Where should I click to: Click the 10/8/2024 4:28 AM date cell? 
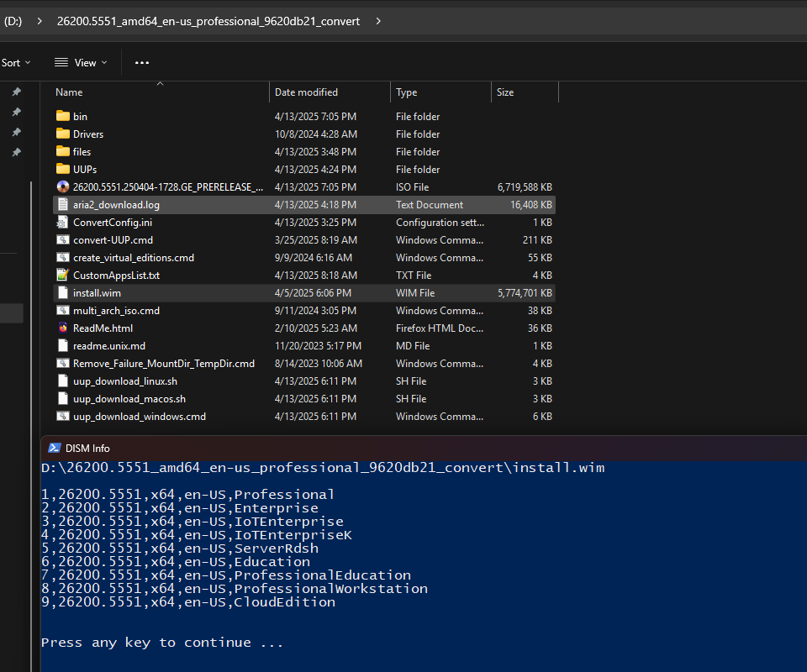pos(315,134)
